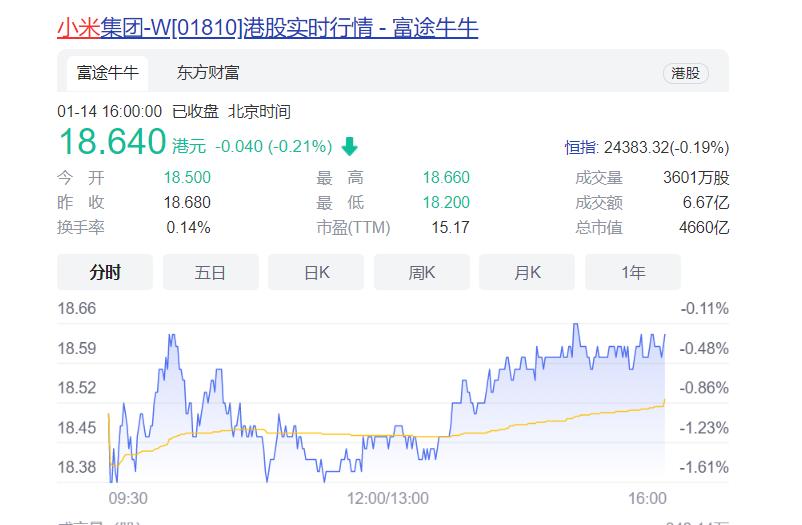Click the timestamp 01-14 16:00:00
This screenshot has height=525, width=802.
click(x=109, y=112)
